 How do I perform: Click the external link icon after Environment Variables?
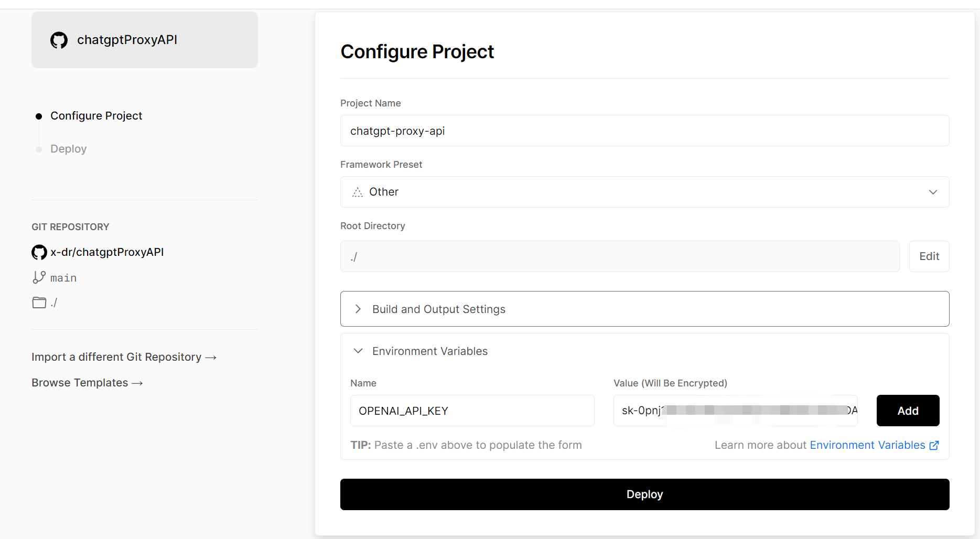tap(934, 445)
